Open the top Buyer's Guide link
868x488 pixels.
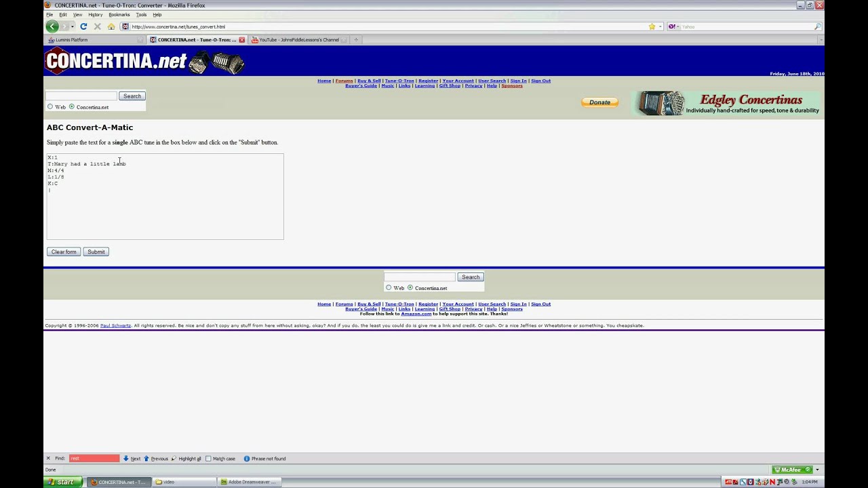(x=361, y=85)
